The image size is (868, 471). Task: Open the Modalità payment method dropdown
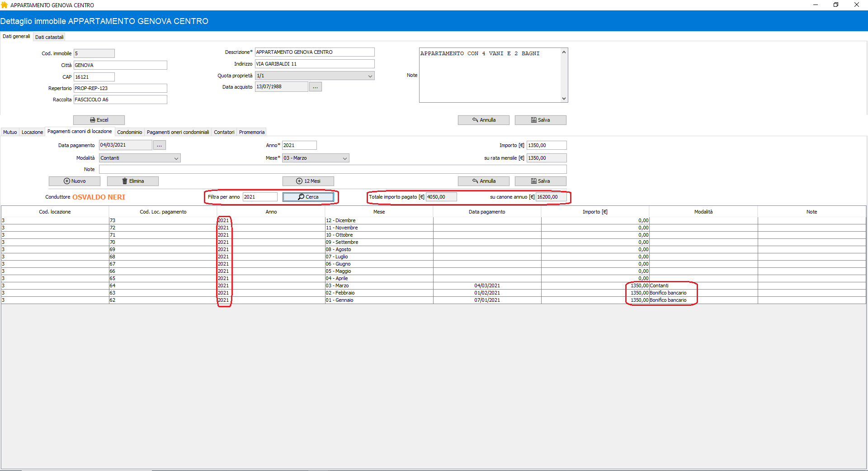click(176, 158)
